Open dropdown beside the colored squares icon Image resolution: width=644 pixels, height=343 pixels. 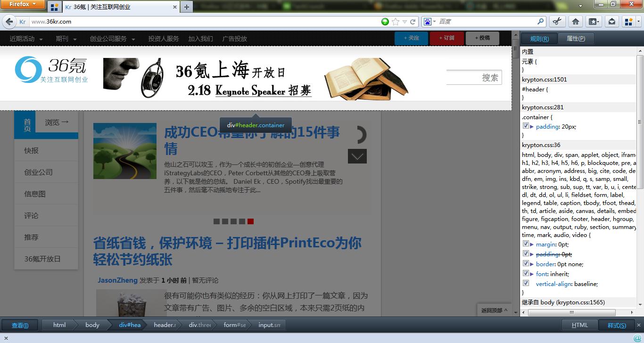637,22
